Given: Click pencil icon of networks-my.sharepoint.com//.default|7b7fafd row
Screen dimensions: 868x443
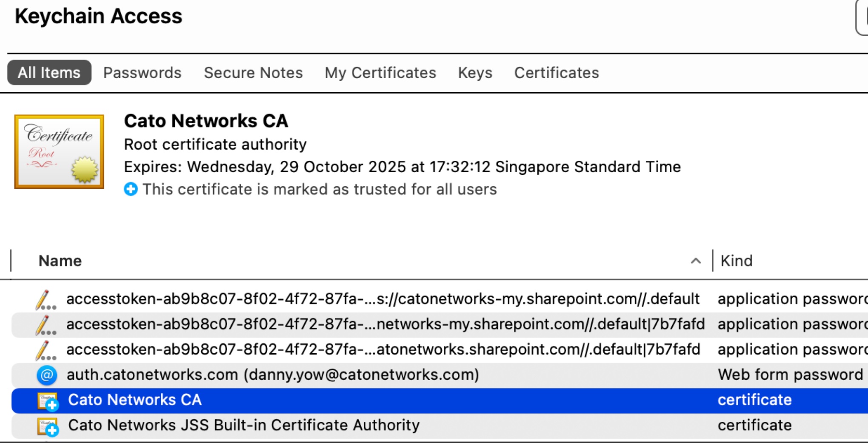Looking at the screenshot, I should click(46, 325).
